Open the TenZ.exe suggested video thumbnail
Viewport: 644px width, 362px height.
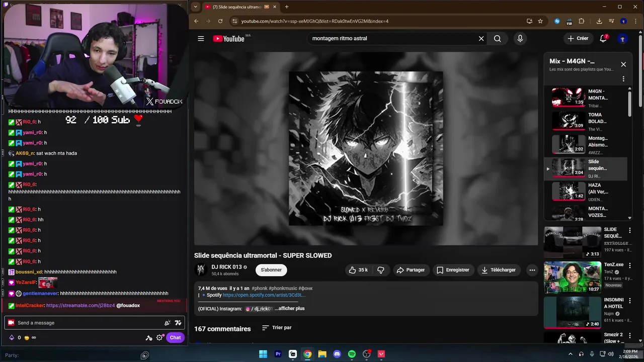(x=573, y=277)
